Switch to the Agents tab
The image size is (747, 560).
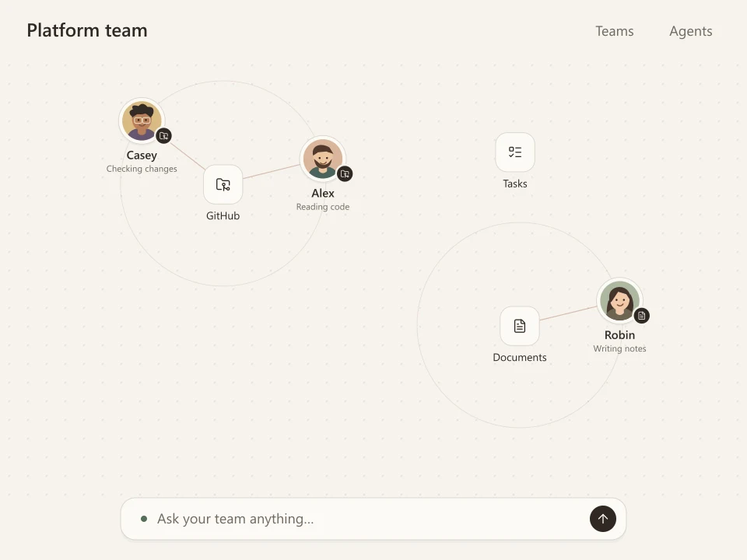[691, 31]
